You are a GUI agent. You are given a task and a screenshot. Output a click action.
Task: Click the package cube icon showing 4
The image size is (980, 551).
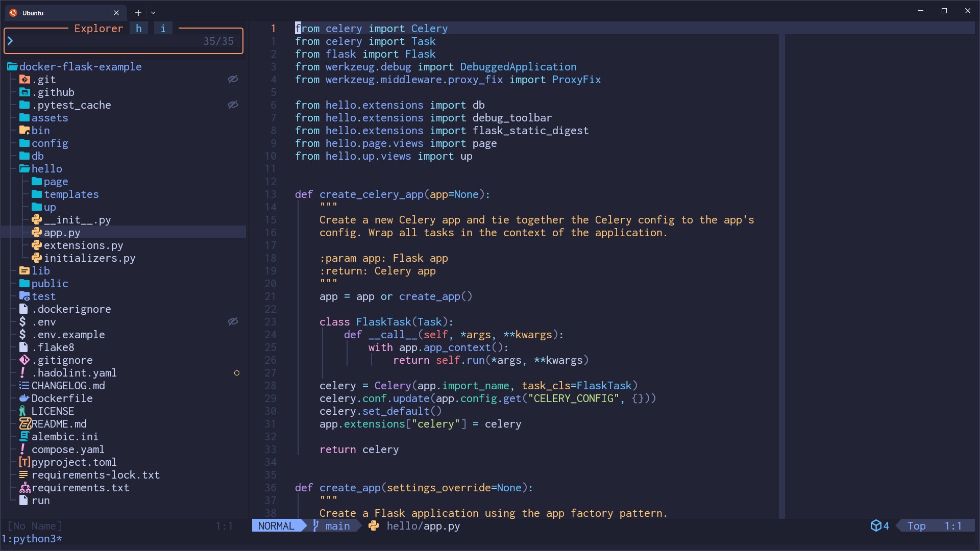(x=876, y=526)
